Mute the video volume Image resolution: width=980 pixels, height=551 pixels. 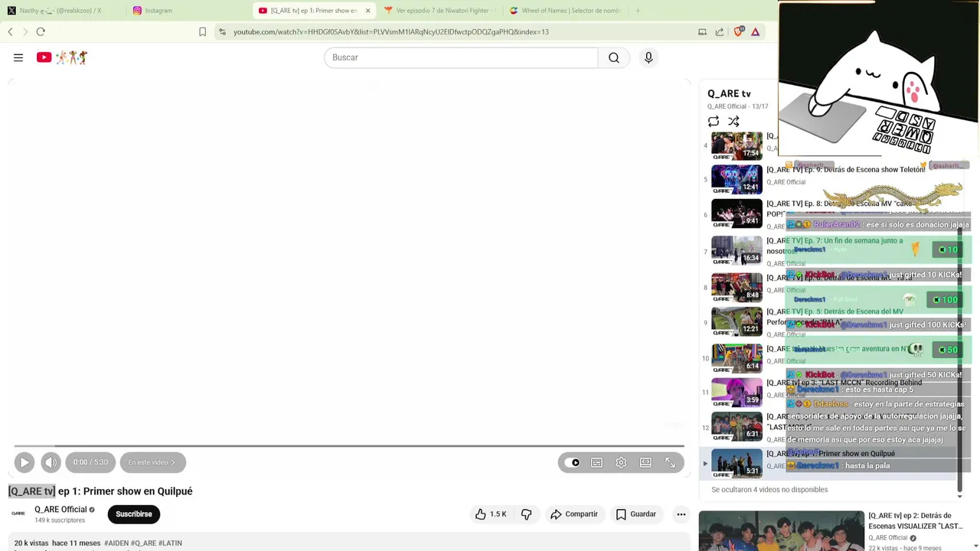(x=51, y=462)
